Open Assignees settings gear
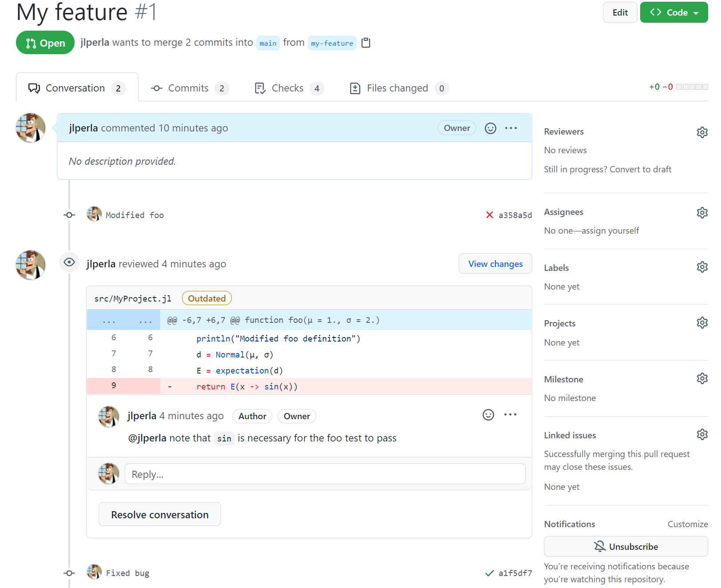Viewport: 721px width, 588px height. pyautogui.click(x=702, y=213)
